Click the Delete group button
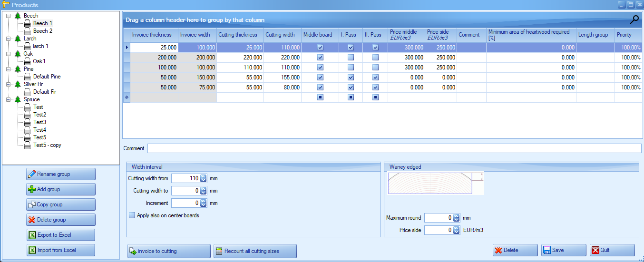 61,220
